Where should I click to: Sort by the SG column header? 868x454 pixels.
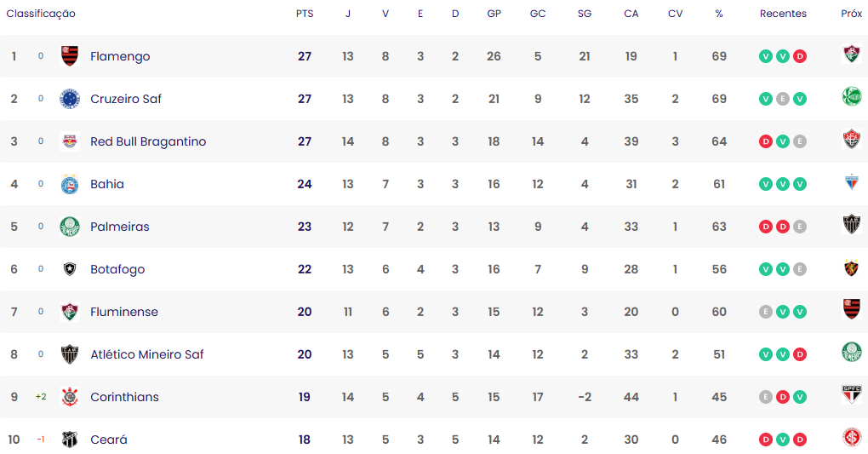click(x=585, y=14)
